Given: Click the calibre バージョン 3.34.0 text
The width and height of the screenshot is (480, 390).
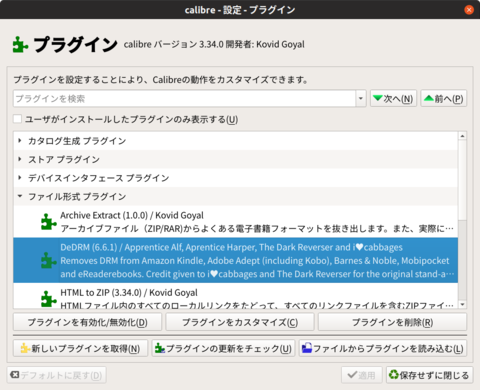Looking at the screenshot, I should point(174,44).
